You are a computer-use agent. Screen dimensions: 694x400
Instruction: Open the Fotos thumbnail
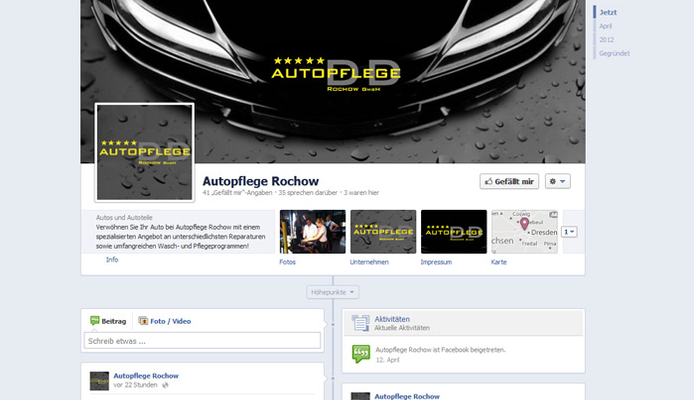[x=312, y=232]
